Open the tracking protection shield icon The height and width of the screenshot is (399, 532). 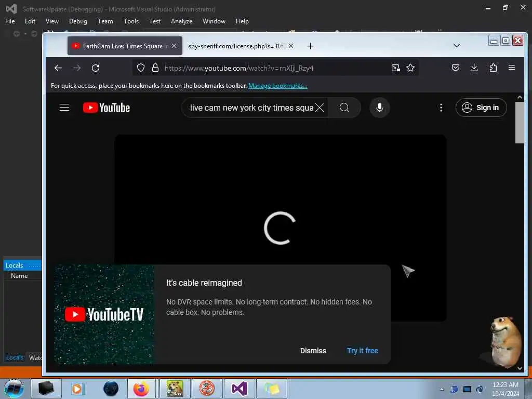(140, 68)
